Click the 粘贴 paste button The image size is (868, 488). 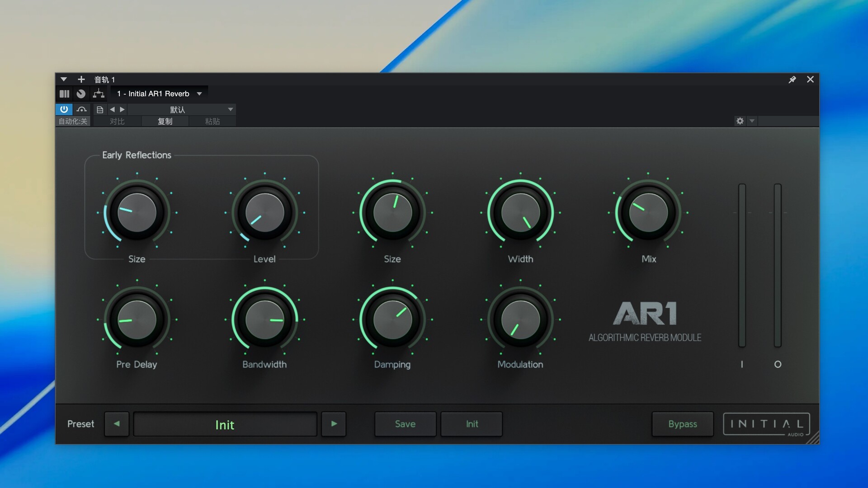212,121
